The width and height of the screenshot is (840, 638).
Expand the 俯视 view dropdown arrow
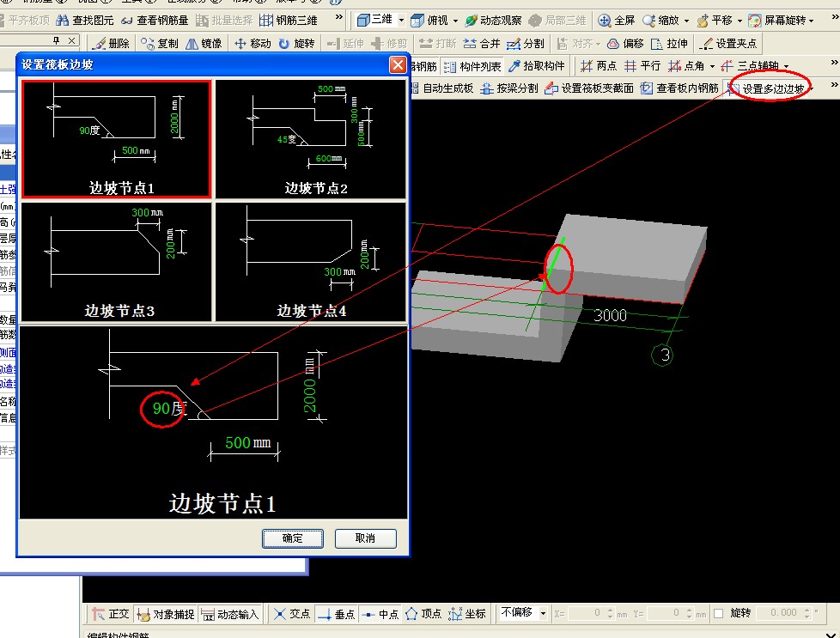click(x=455, y=21)
